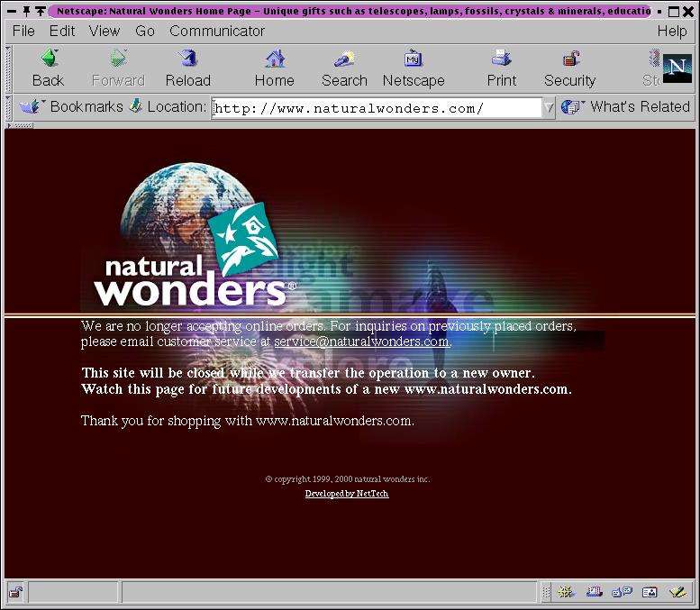Click the security padlock in status bar
This screenshot has width=700, height=610.
click(16, 593)
